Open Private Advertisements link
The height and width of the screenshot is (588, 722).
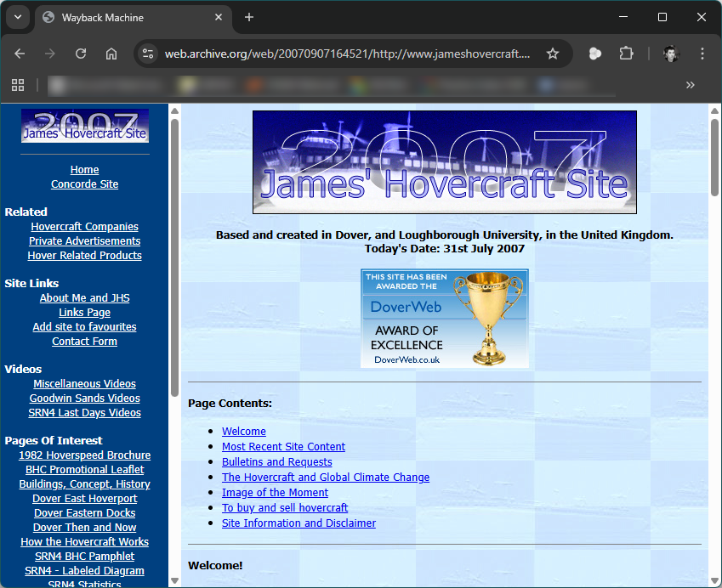85,241
